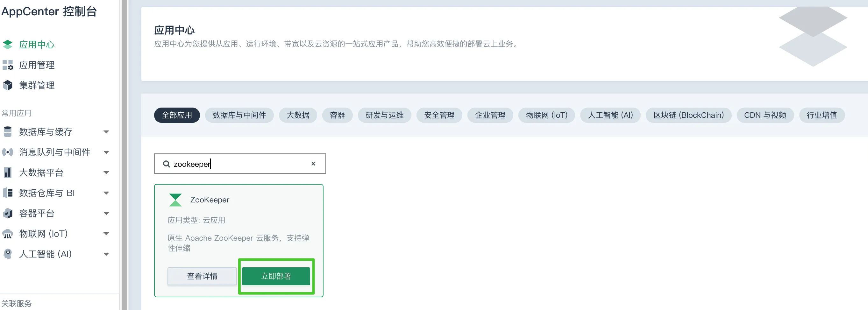Screen dimensions: 868x310
Task: Click the 容器平台 sidebar icon
Action: click(x=7, y=213)
